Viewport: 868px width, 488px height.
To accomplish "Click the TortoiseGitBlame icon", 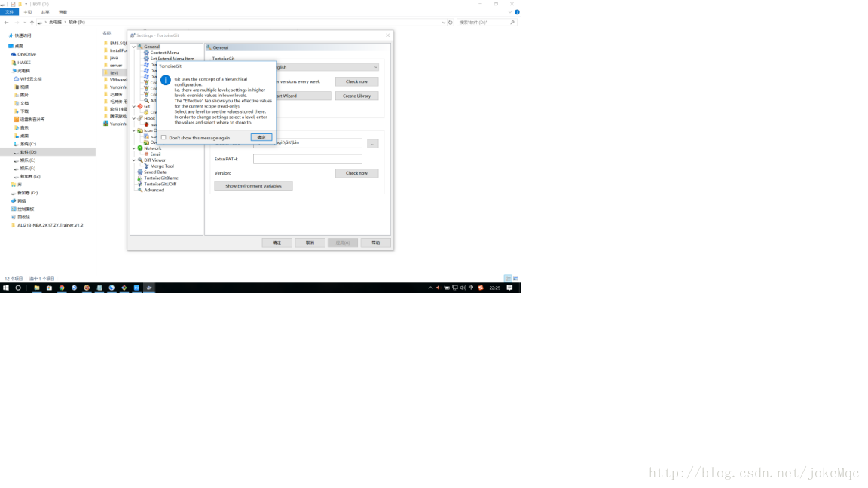I will [x=140, y=178].
